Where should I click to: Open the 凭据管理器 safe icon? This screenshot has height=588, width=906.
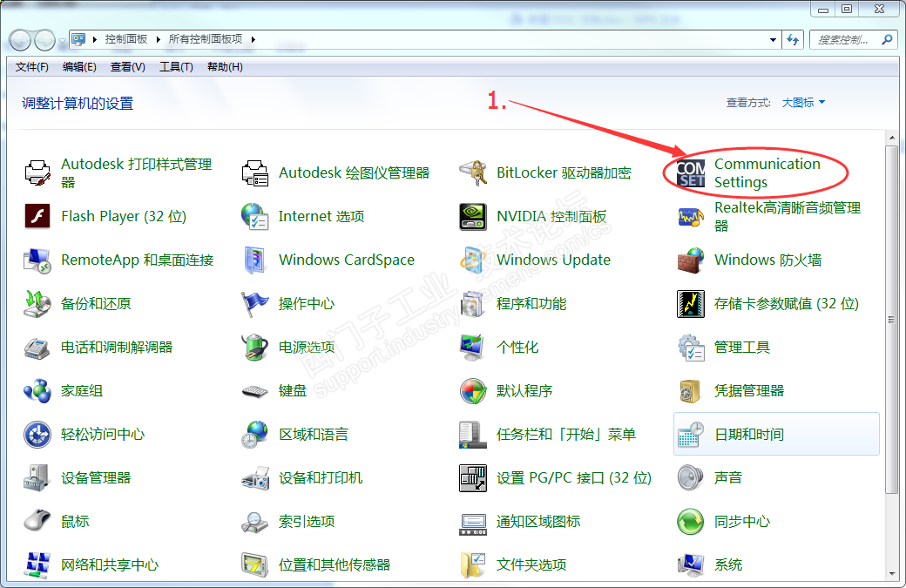[691, 391]
